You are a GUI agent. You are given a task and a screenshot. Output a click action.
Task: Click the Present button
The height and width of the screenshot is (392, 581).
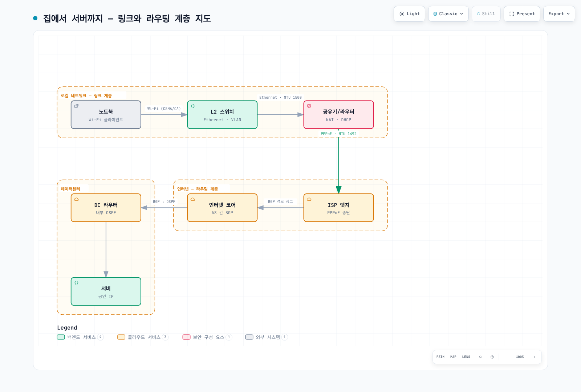coord(522,14)
